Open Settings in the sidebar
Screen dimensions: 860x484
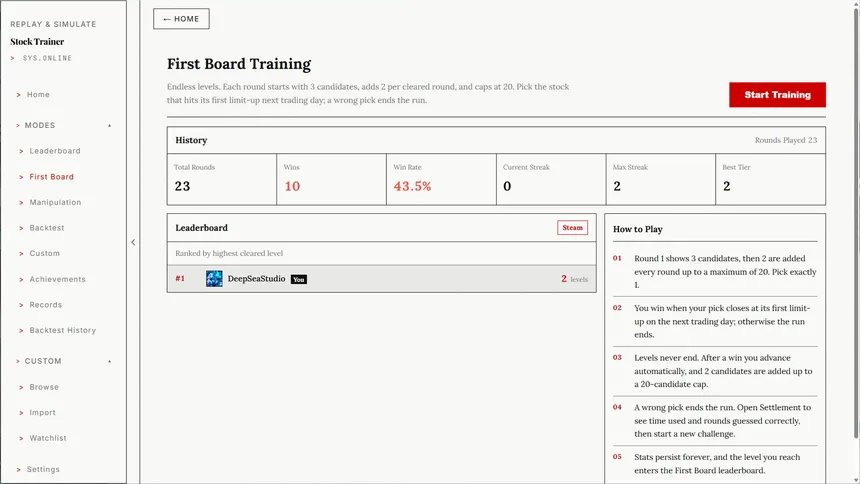pos(43,469)
